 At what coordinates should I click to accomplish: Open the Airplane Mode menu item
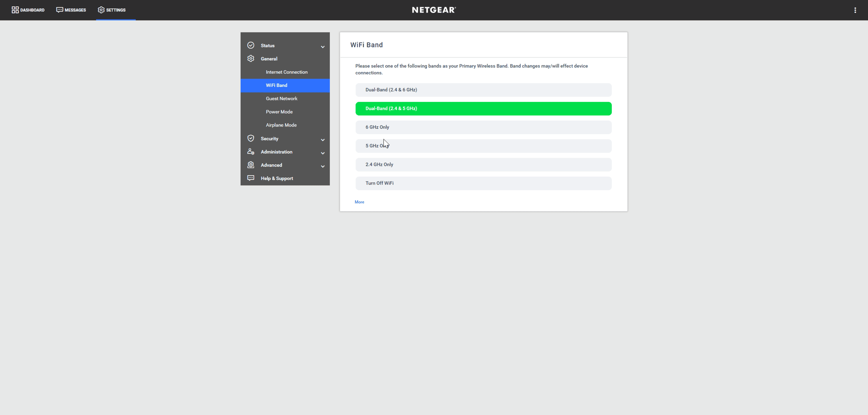(x=281, y=125)
